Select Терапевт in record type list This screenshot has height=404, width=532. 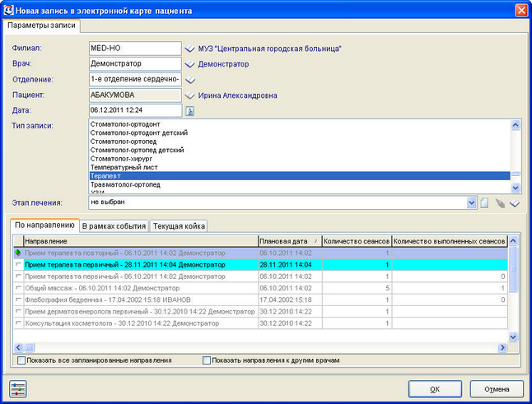[x=300, y=176]
